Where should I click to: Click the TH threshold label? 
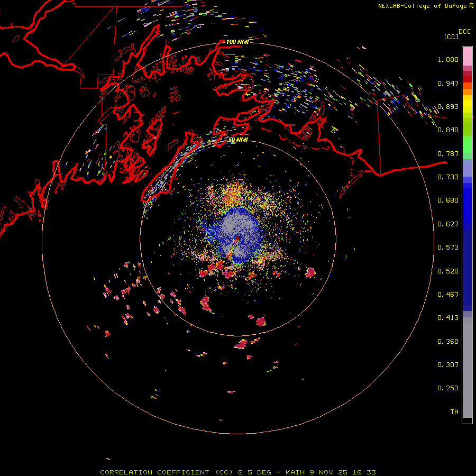454,412
